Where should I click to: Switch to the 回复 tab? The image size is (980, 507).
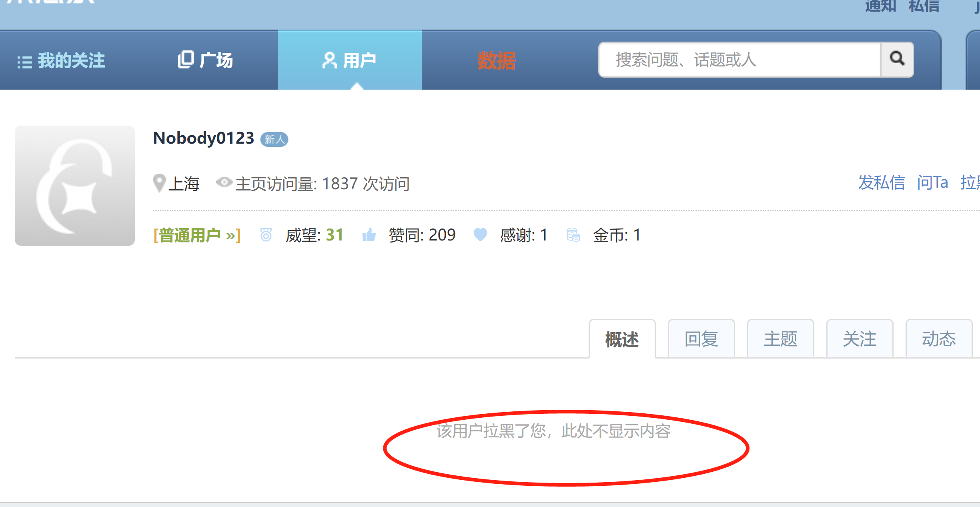point(701,339)
